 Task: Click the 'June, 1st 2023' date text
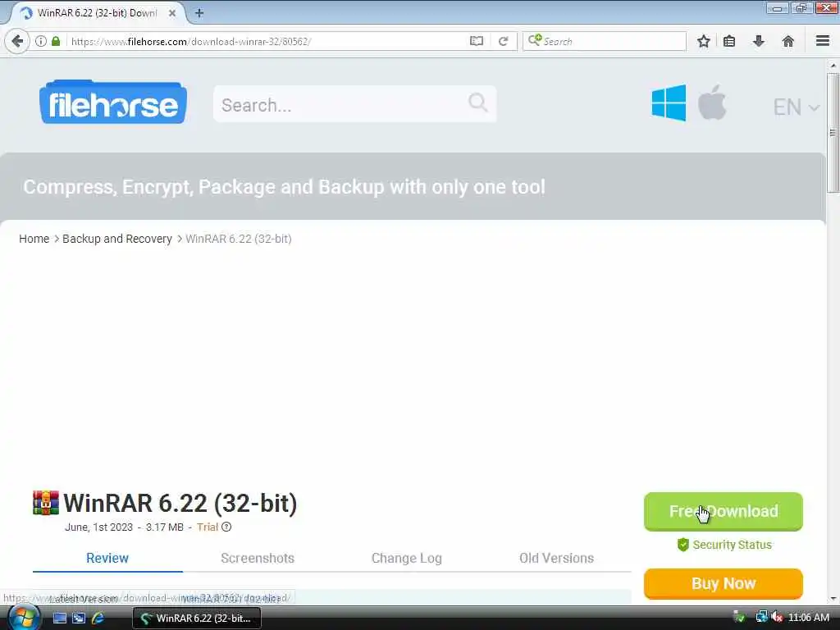tap(98, 527)
